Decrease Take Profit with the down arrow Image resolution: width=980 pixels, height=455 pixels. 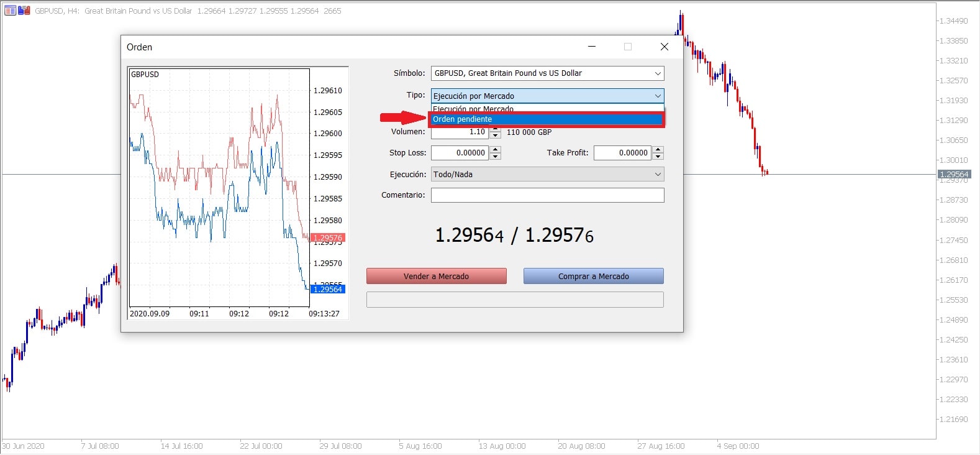point(658,157)
